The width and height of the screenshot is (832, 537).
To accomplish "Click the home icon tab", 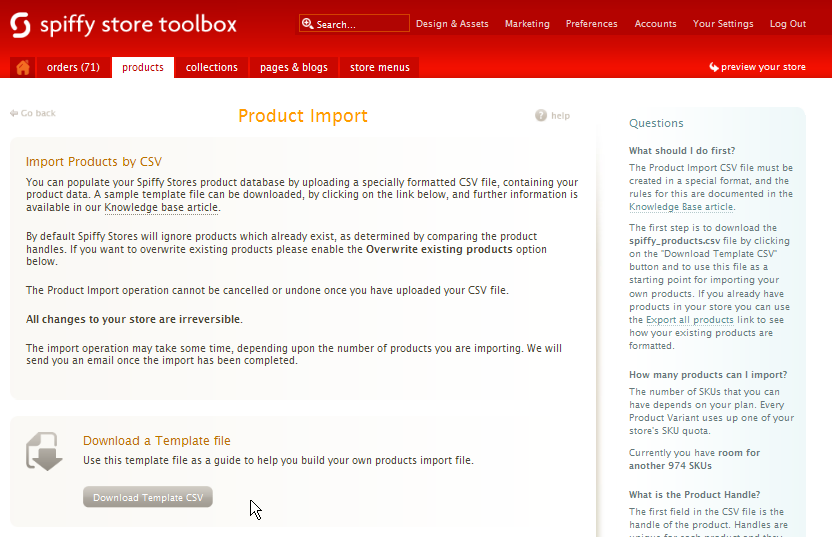I will (x=23, y=67).
